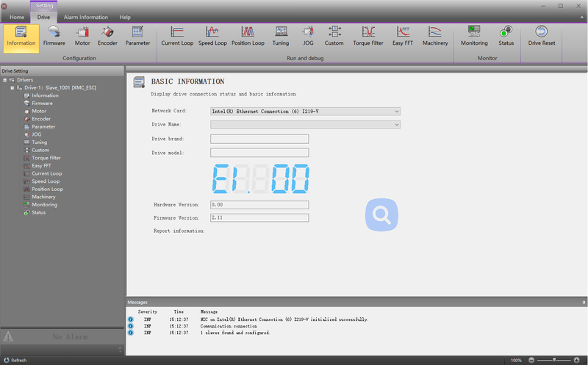Collapse the Drivers tree node

(x=6, y=80)
